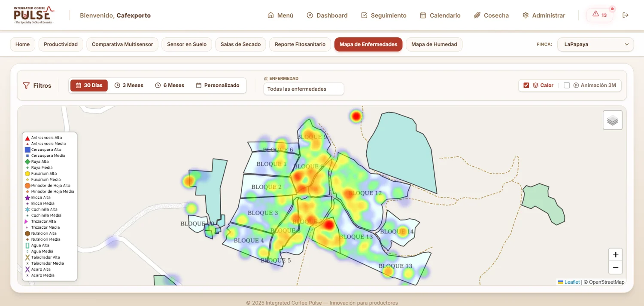Viewport: 644px width, 306px height.
Task: Open the Todas las enfermedades selector
Action: pyautogui.click(x=304, y=89)
